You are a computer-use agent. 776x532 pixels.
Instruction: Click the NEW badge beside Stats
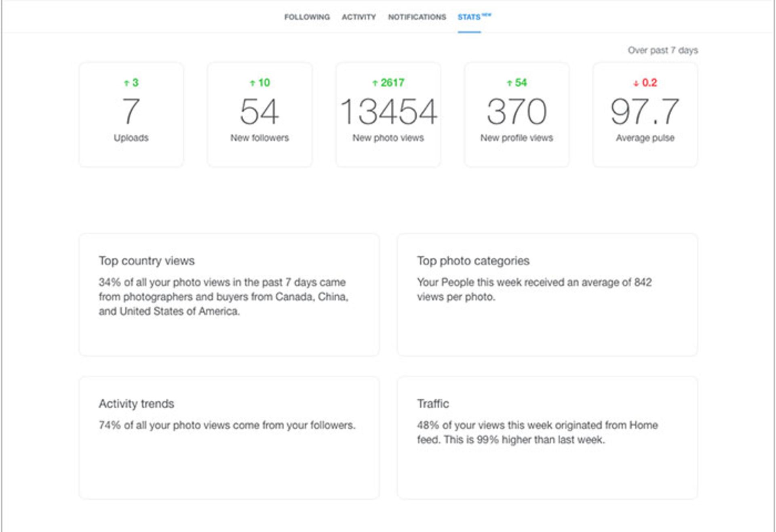click(487, 15)
